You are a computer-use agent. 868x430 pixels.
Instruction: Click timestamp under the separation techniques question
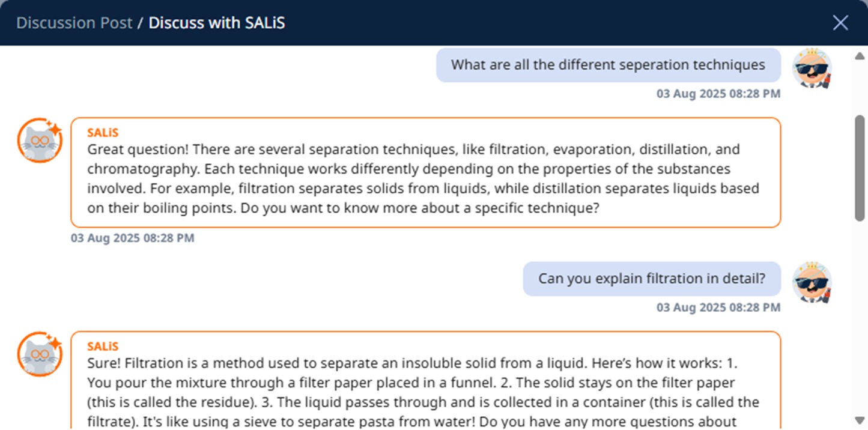718,94
